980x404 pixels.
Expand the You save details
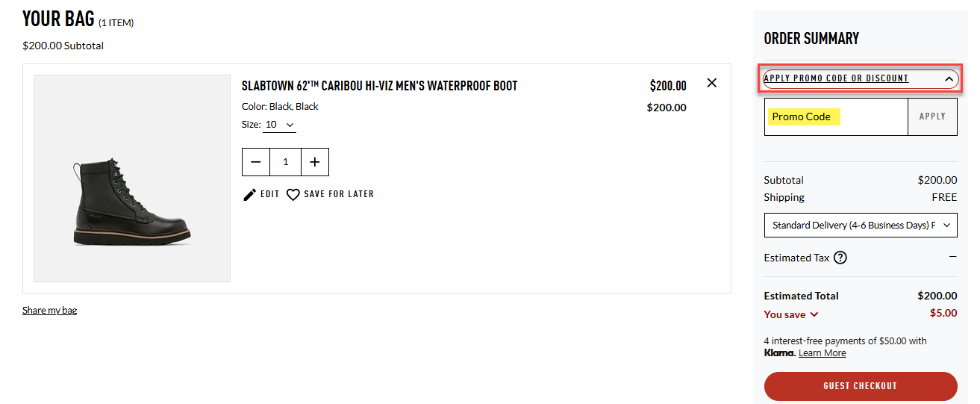pyautogui.click(x=791, y=314)
